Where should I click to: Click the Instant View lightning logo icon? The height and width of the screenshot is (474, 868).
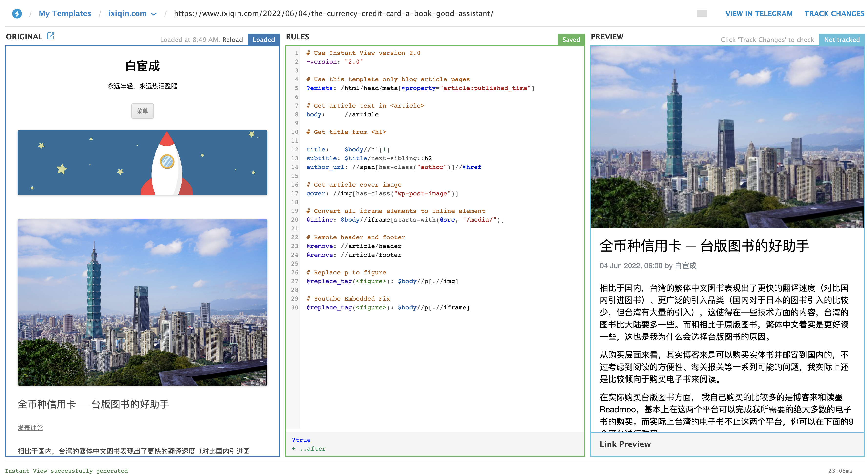(17, 13)
